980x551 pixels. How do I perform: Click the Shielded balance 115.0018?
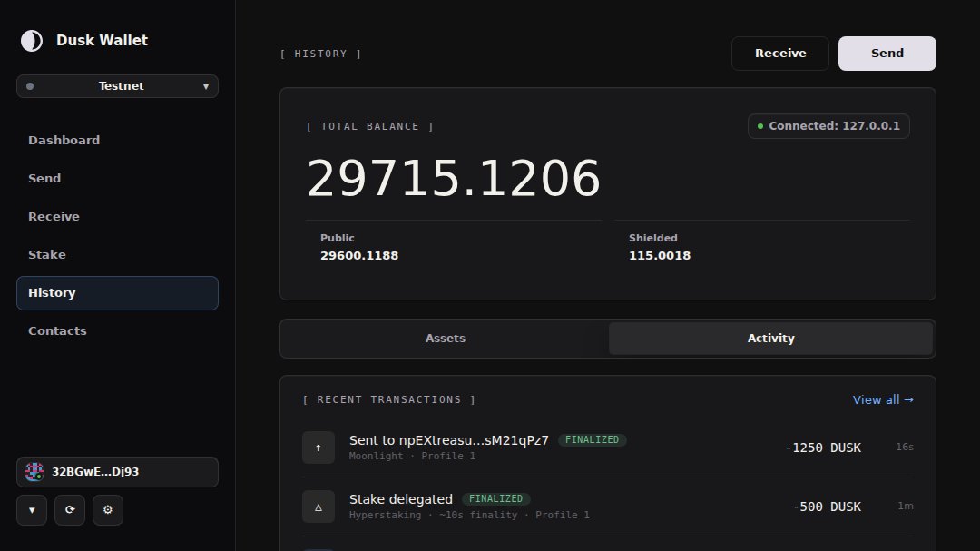660,255
